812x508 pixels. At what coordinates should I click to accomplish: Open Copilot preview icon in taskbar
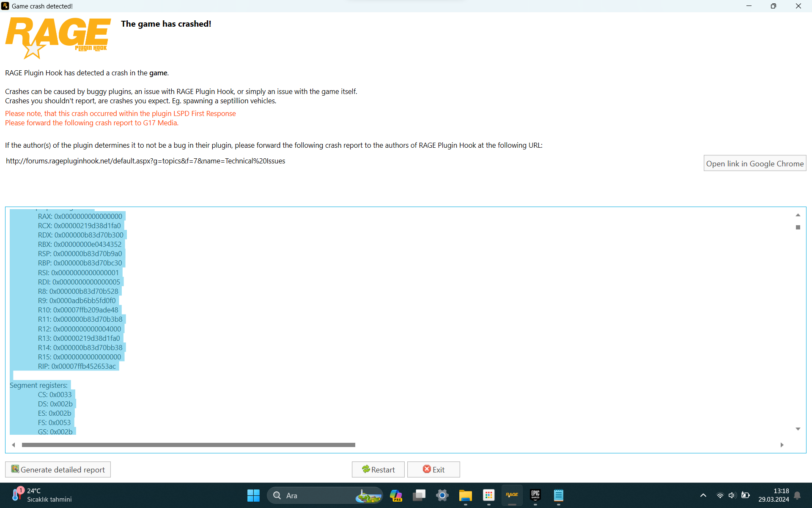pos(396,495)
